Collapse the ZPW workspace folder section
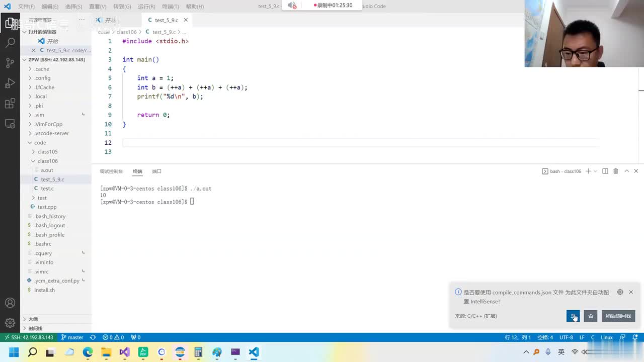Screen dimensions: 644x362 point(56,59)
